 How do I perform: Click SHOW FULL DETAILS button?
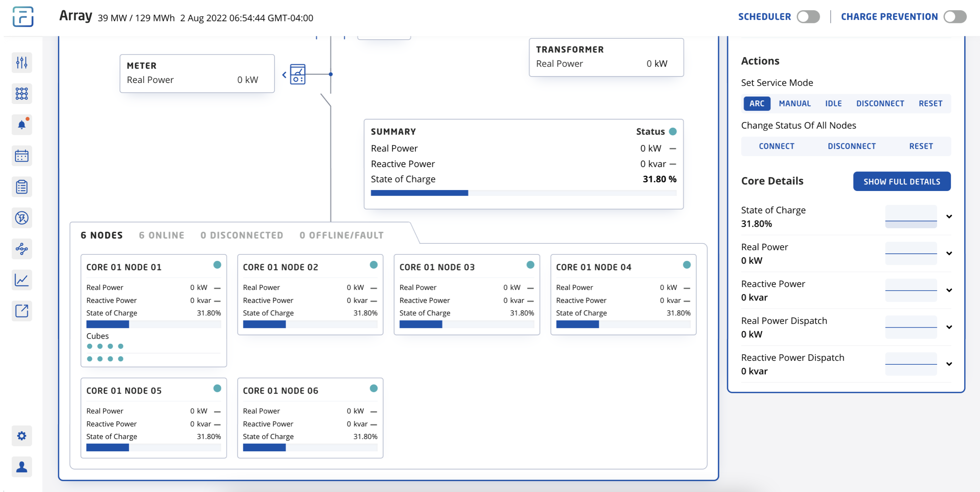click(x=901, y=182)
